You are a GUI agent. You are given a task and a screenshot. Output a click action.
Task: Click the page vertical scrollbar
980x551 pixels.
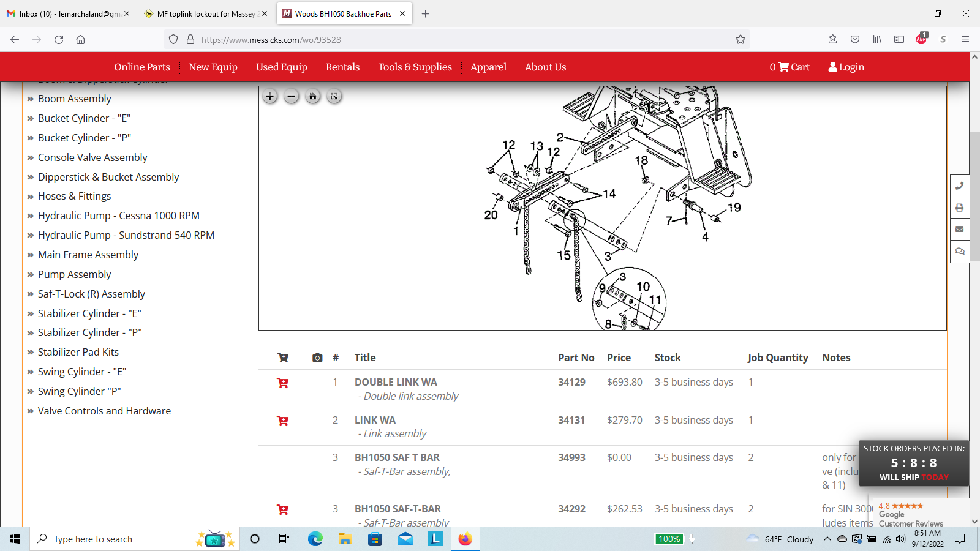click(x=974, y=196)
